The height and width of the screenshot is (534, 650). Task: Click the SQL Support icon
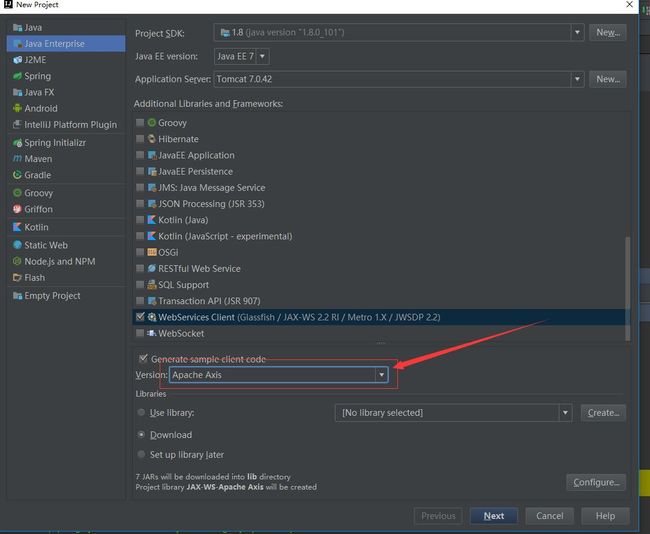(152, 284)
